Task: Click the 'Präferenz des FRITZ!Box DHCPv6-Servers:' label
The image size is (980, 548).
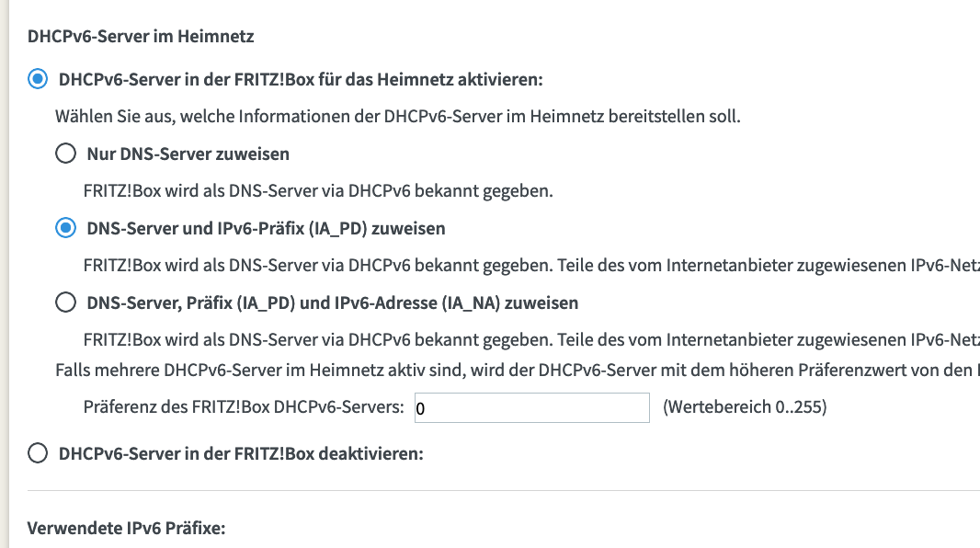Action: point(244,406)
